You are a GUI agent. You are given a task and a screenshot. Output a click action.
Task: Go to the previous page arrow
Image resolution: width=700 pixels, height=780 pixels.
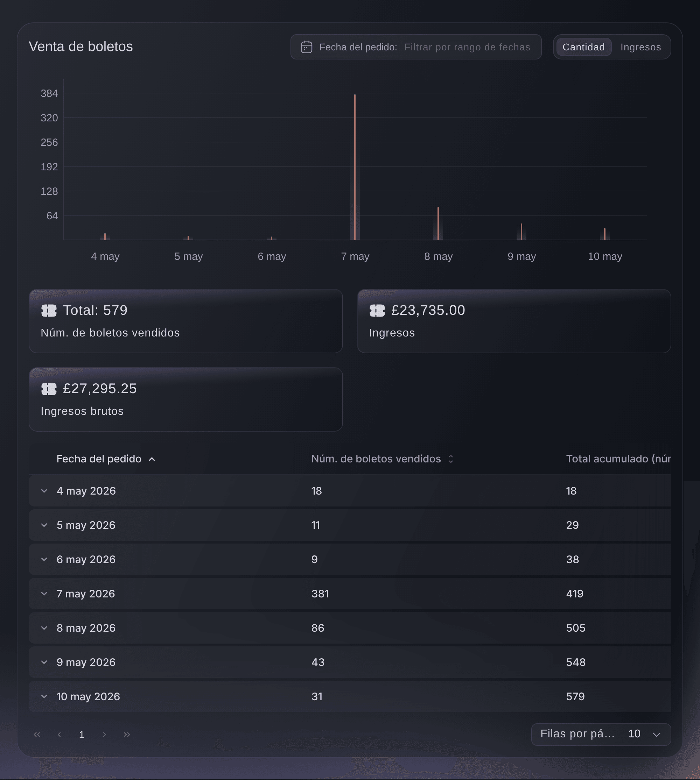59,734
